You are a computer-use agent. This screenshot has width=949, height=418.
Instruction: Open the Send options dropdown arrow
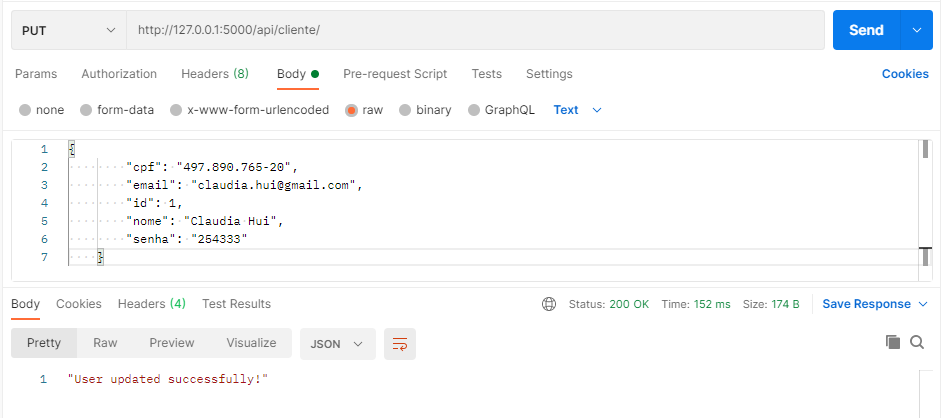pyautogui.click(x=917, y=30)
